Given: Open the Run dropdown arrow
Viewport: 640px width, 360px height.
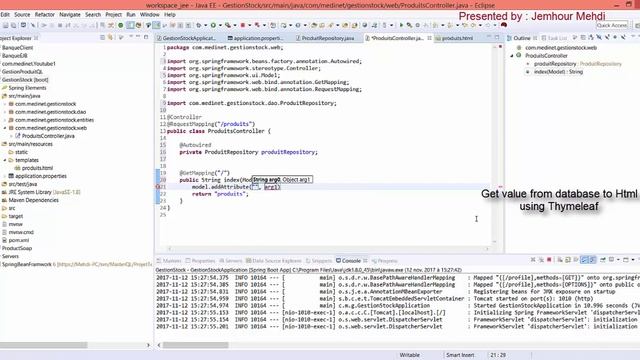Looking at the screenshot, I should [220, 25].
